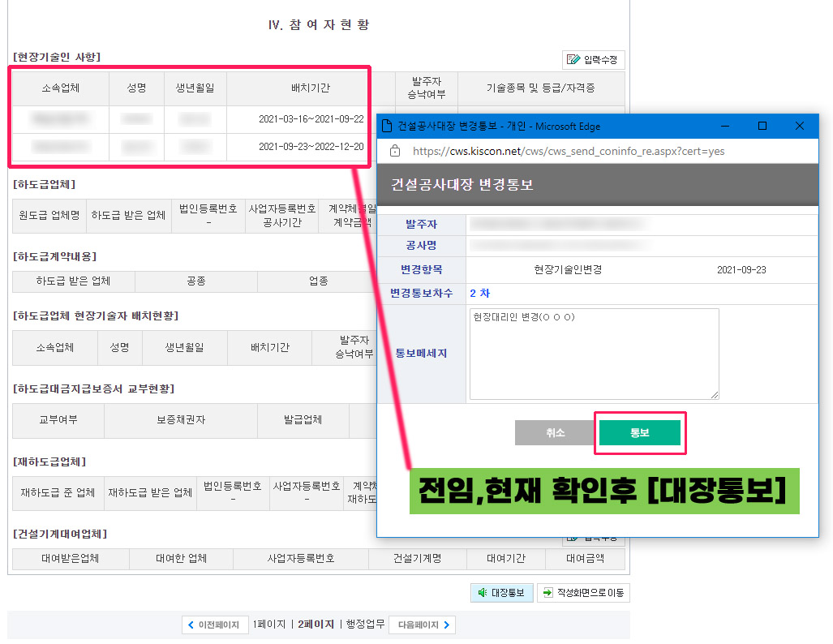Image resolution: width=833 pixels, height=644 pixels.
Task: Close the Edge popup window
Action: 800,126
